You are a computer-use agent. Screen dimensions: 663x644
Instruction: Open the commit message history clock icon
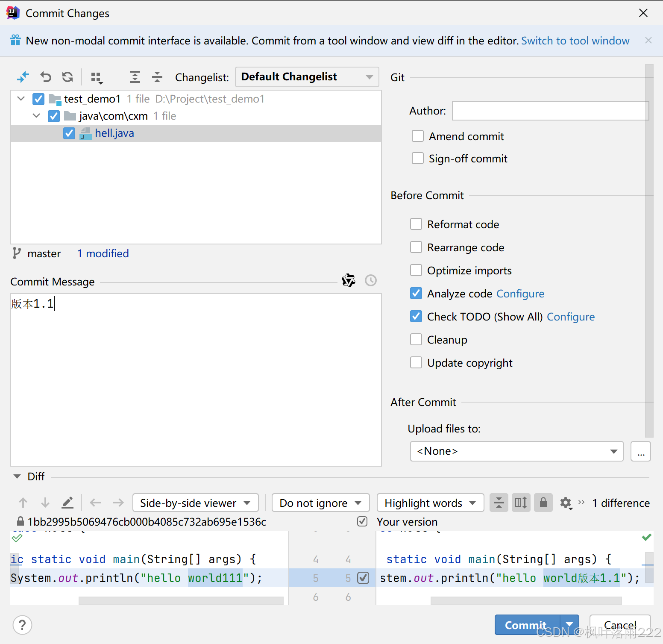[x=370, y=280]
